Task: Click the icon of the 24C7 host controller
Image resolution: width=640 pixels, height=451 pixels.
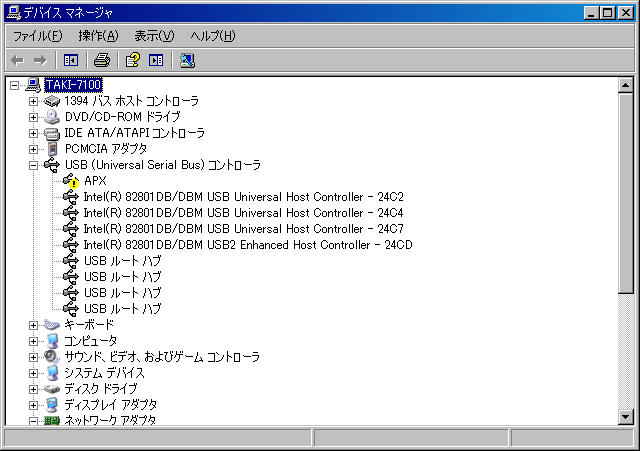Action: (x=71, y=229)
